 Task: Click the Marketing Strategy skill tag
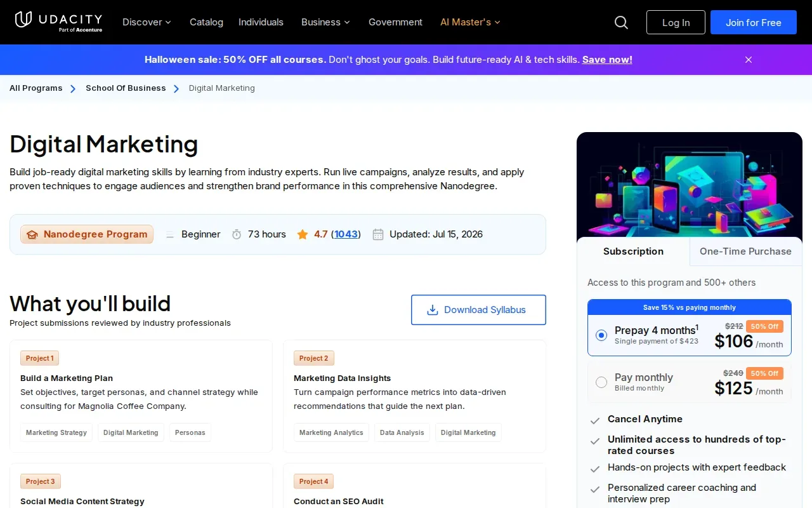click(x=56, y=432)
